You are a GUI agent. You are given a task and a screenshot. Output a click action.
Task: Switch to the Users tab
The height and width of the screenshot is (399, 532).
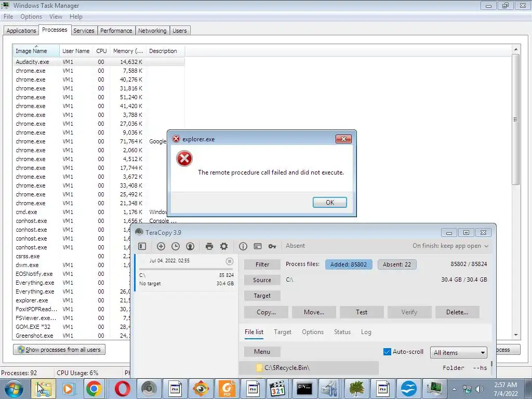click(x=179, y=31)
